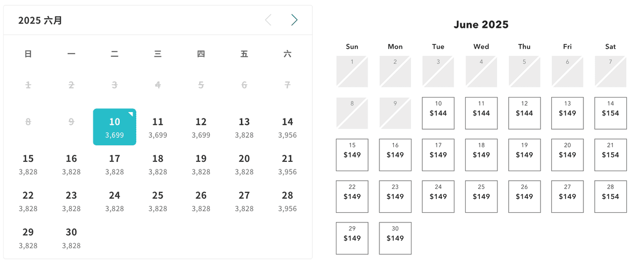The width and height of the screenshot is (644, 267).
Task: Select highlighted June 10 priced 3,699
Action: [x=114, y=127]
